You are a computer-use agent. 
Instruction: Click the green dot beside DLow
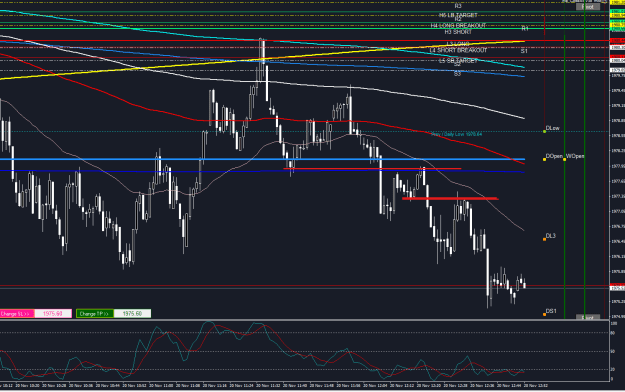click(x=544, y=131)
